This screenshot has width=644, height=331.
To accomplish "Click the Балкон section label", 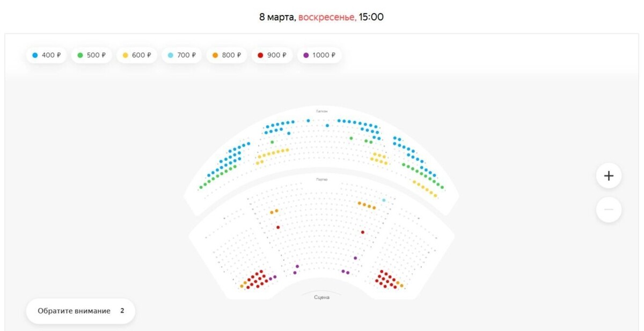I will 321,112.
